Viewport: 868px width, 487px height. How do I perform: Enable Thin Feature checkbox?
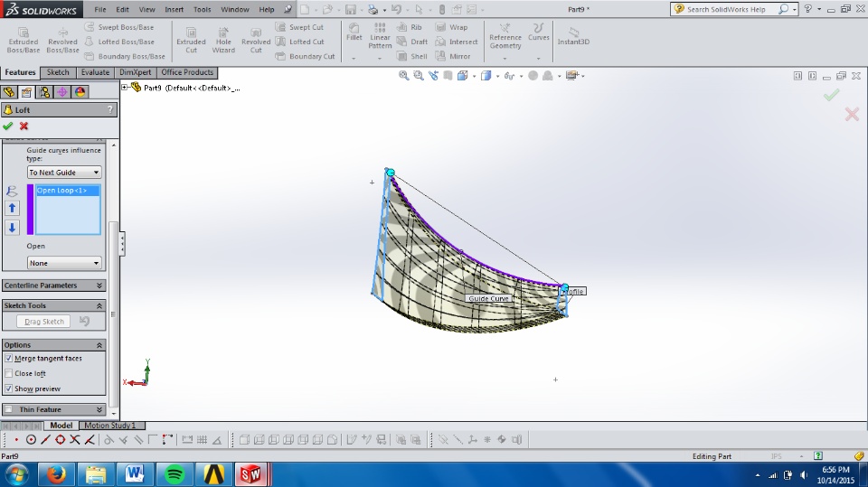coord(8,409)
